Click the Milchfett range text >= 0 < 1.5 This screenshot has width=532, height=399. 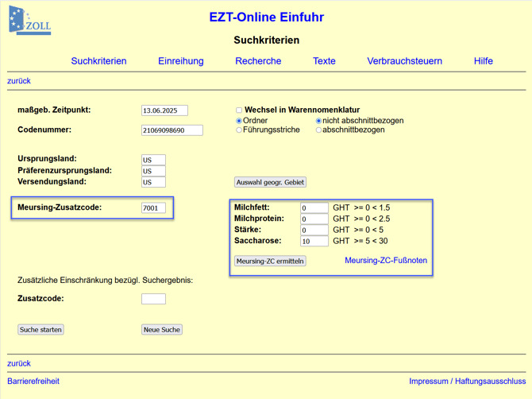click(x=372, y=207)
